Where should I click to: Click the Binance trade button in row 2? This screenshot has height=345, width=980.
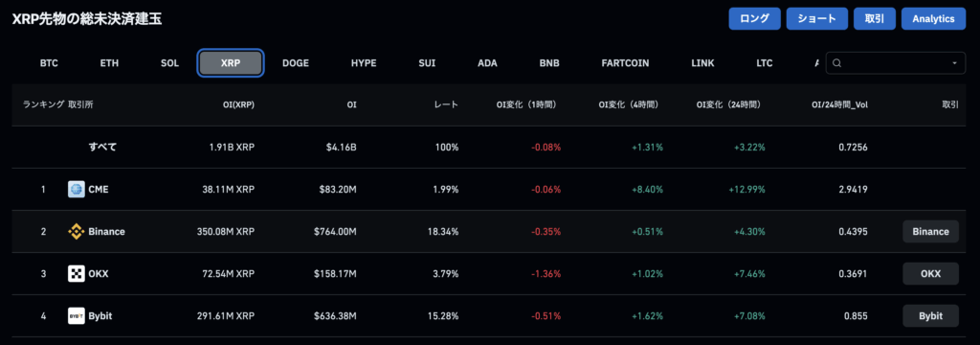[x=930, y=231]
